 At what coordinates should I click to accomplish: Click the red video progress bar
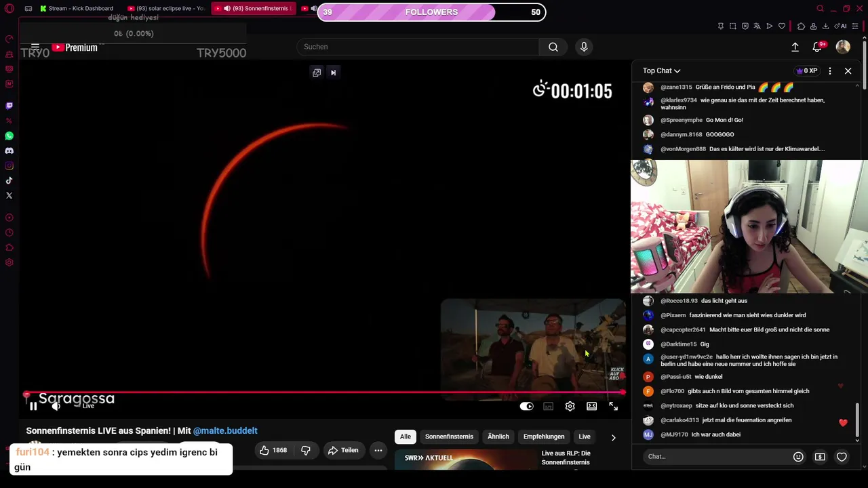[x=324, y=392]
